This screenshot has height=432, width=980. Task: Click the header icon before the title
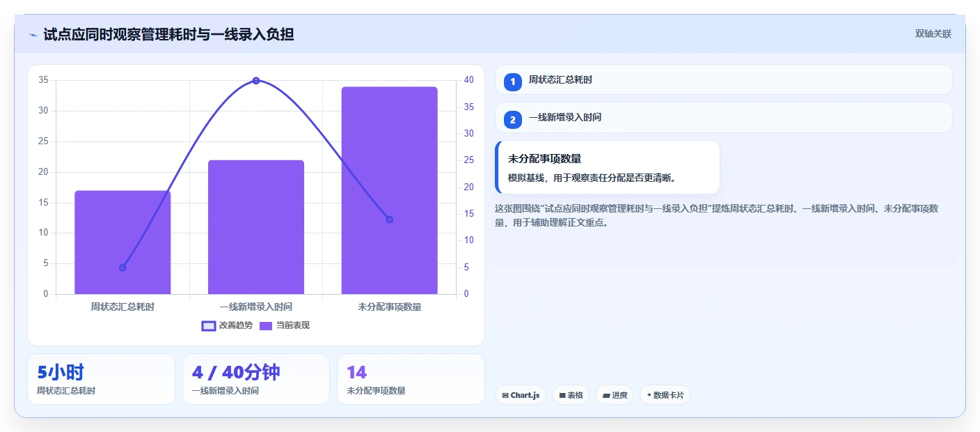click(x=33, y=35)
